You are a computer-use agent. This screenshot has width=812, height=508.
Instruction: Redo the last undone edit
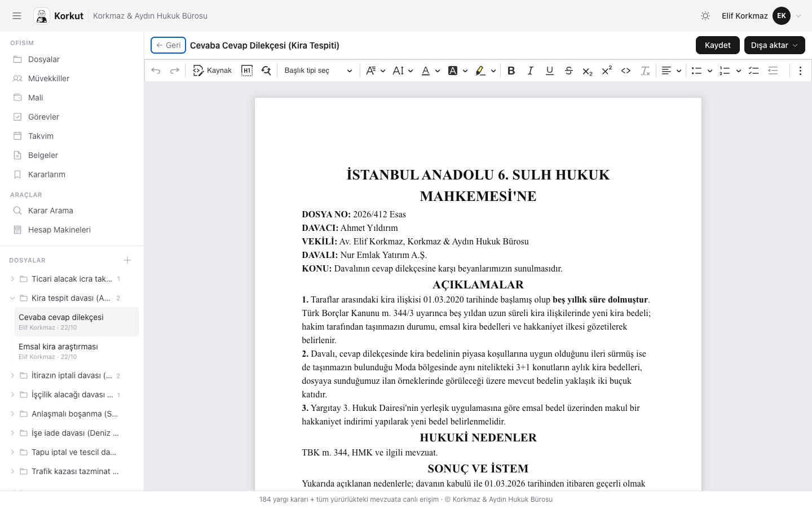[175, 71]
